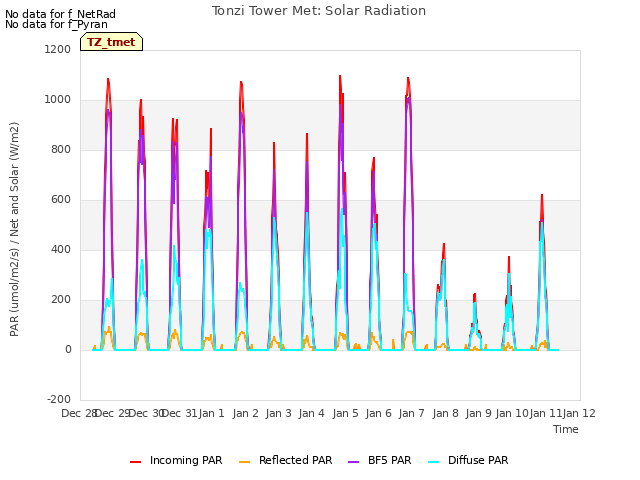Click the orange Reflected PAR legend swatch

pos(244,462)
